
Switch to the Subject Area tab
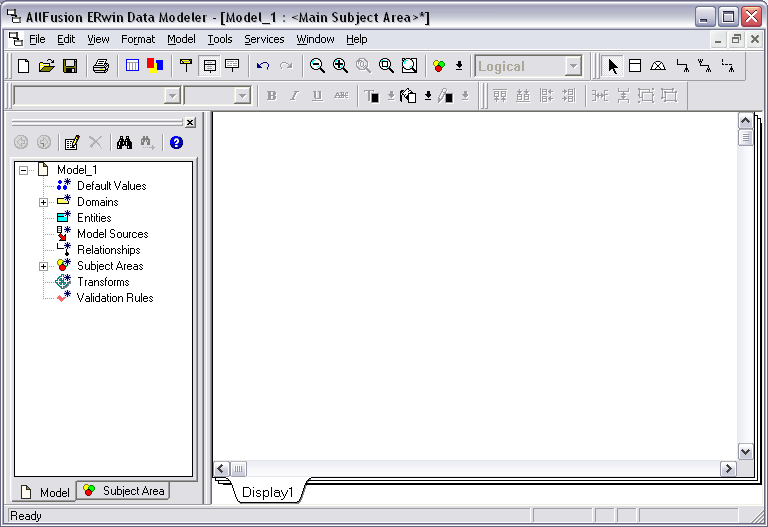pyautogui.click(x=124, y=491)
